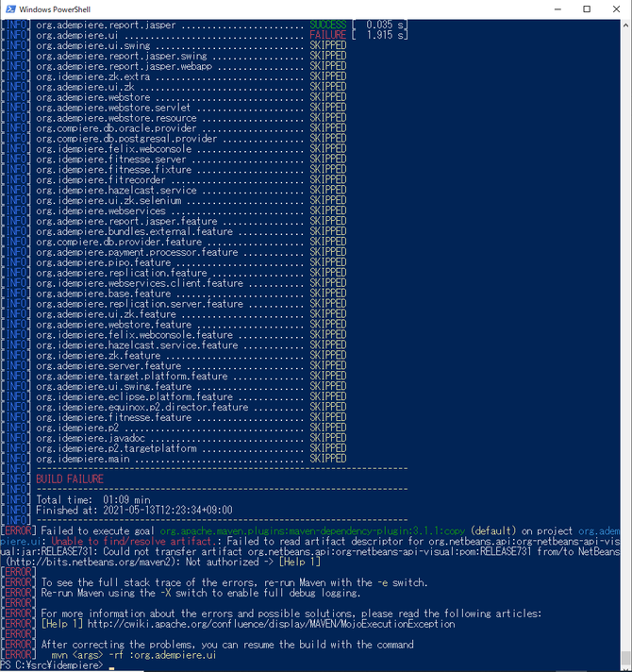The image size is (632, 672).
Task: Click 'org.idempiere.p2' module line
Action: tap(191, 428)
